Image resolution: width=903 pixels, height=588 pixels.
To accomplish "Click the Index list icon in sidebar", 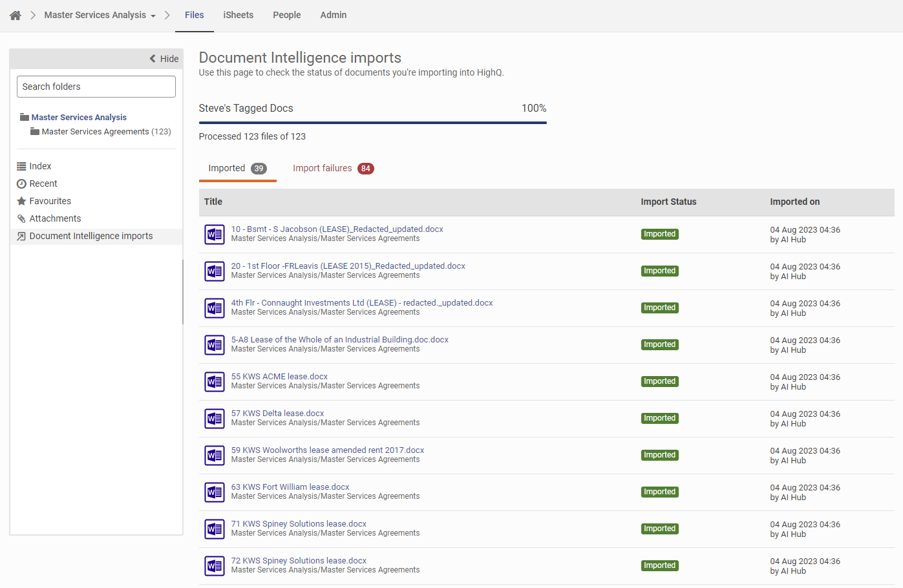I will tap(21, 167).
